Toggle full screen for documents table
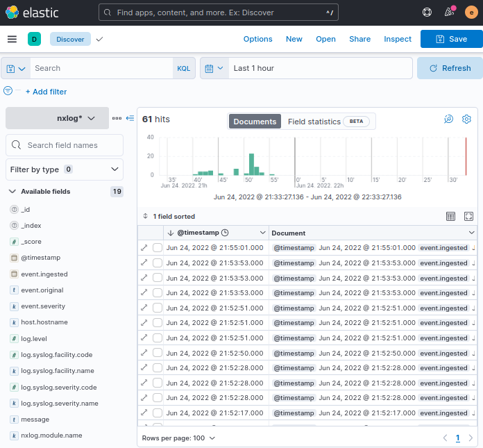483x448 pixels. coord(468,217)
